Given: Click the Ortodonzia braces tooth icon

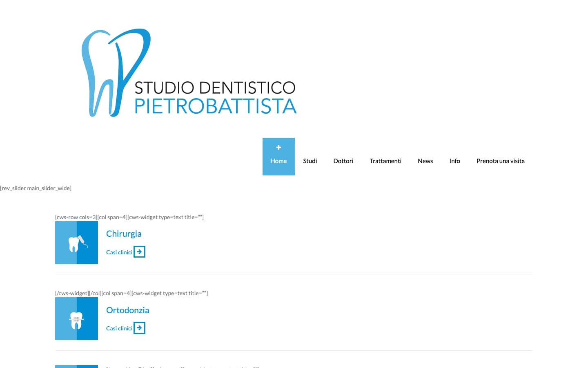Looking at the screenshot, I should (76, 319).
